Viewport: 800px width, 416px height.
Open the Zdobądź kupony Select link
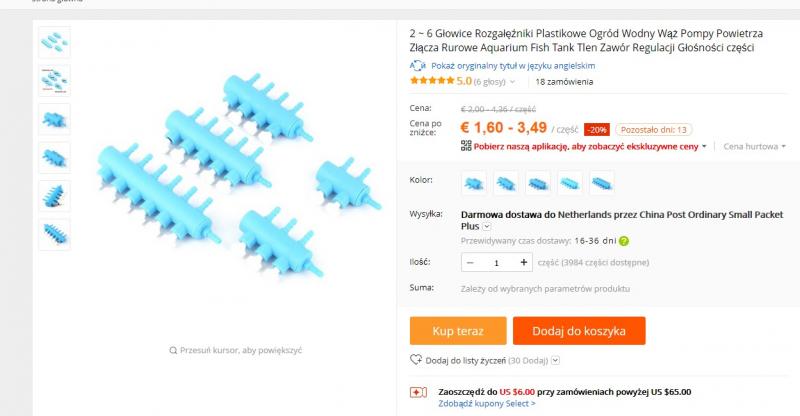tap(486, 404)
